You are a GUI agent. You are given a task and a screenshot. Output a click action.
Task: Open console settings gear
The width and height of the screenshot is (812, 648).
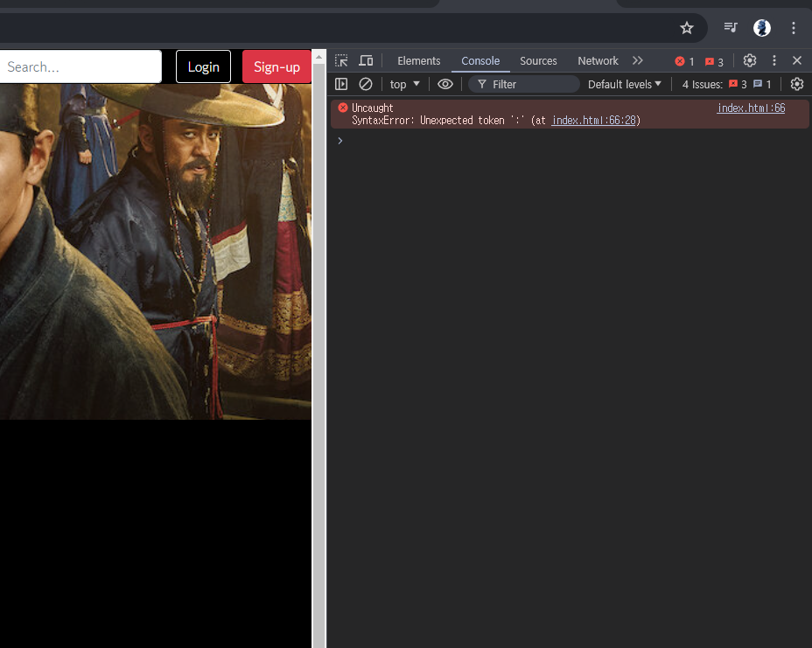click(797, 84)
